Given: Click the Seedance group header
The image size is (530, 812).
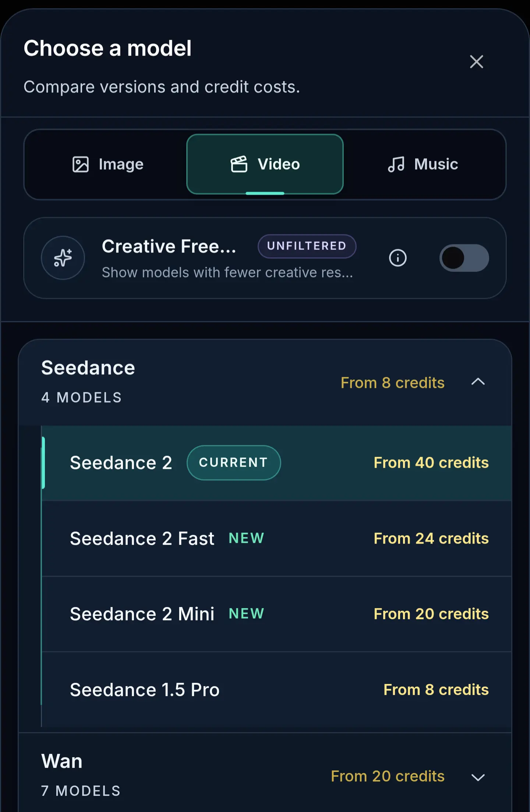Looking at the screenshot, I should 265,383.
